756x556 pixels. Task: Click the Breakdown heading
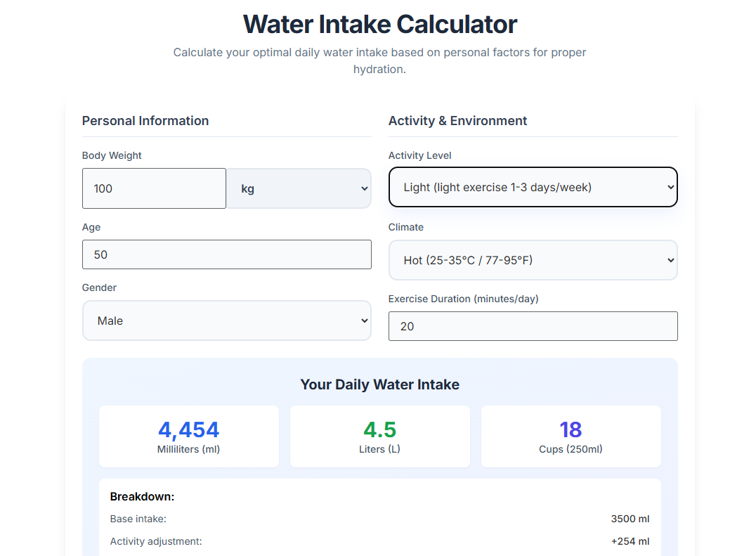142,496
